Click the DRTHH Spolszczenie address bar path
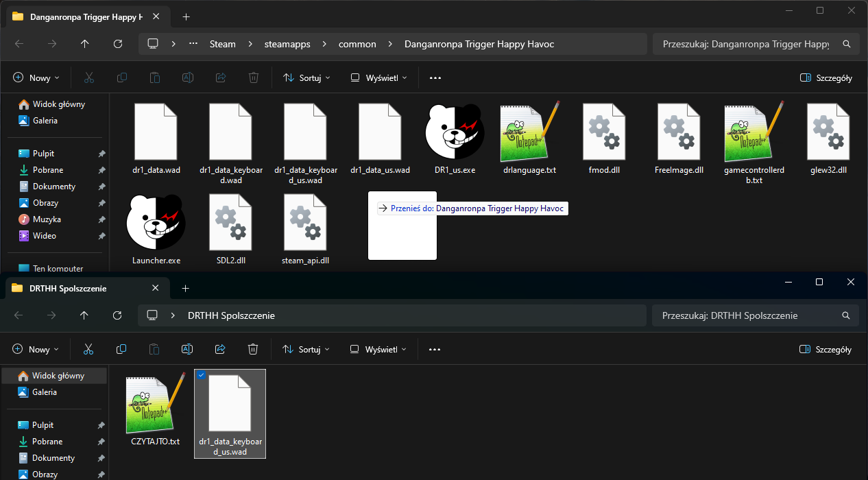Viewport: 868px width, 480px height. point(393,315)
